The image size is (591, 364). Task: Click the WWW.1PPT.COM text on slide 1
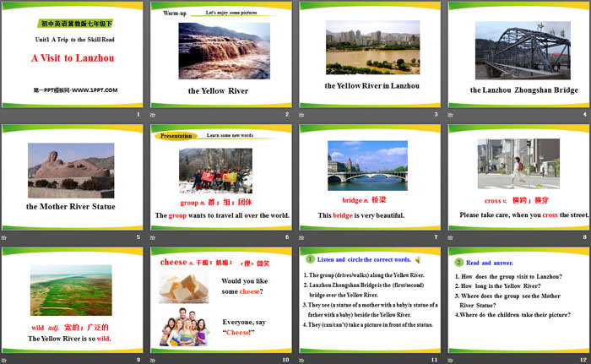[95, 90]
